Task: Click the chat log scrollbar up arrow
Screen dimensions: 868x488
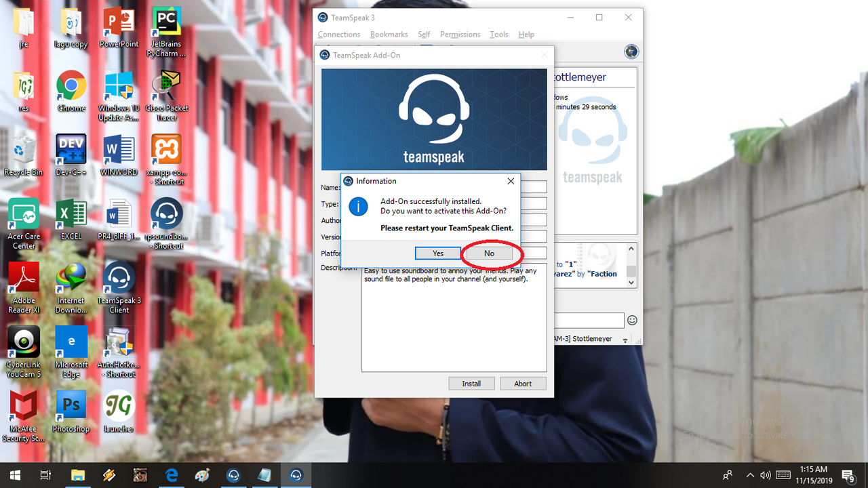Action: 631,249
